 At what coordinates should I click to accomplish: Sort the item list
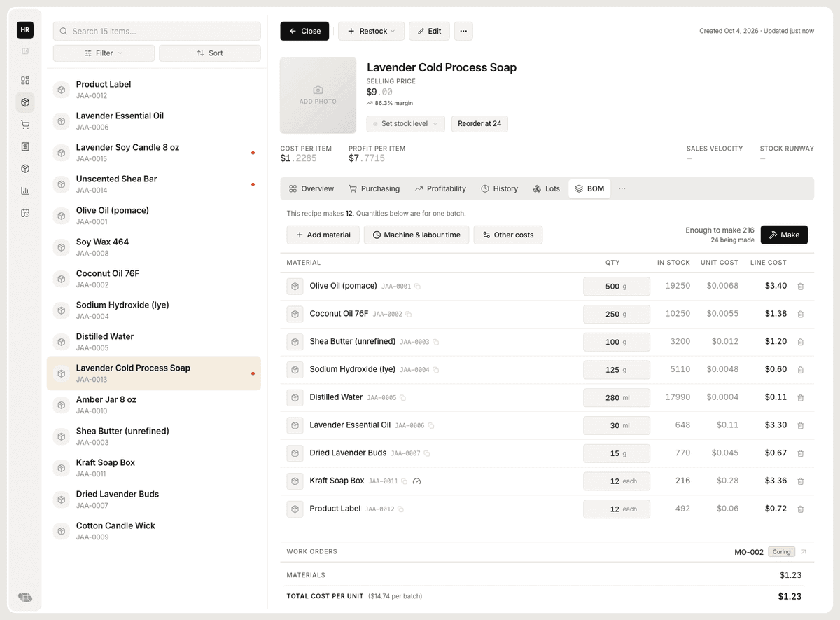point(210,53)
